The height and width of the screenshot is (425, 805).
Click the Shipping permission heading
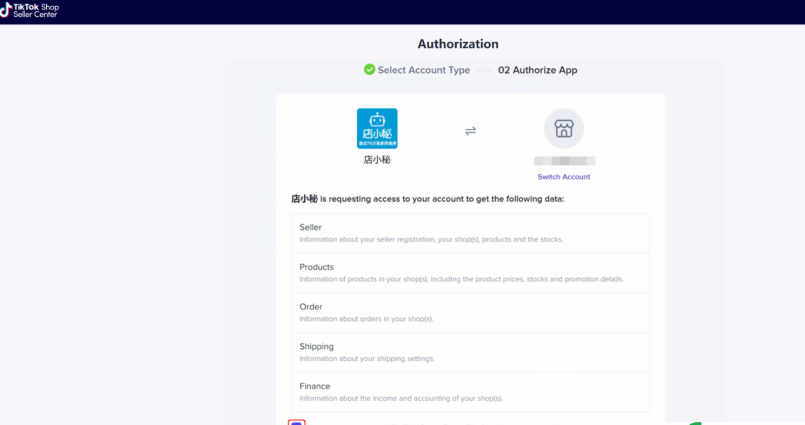[316, 346]
